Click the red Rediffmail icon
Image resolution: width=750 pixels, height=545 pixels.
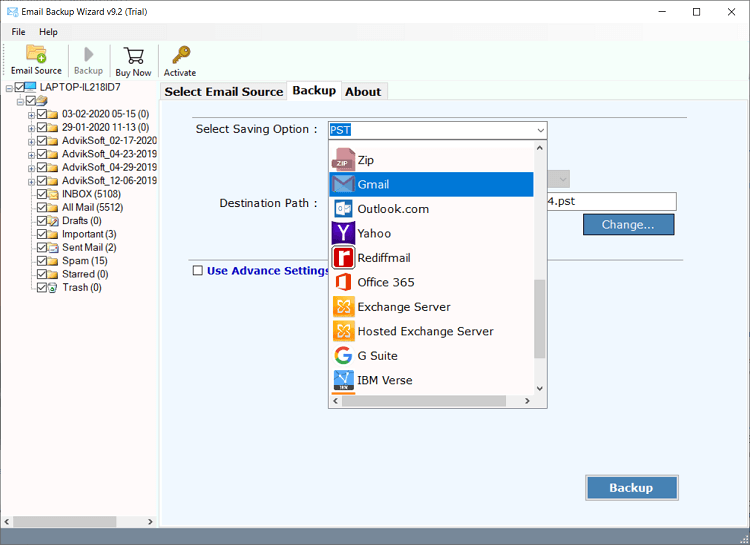tap(343, 257)
